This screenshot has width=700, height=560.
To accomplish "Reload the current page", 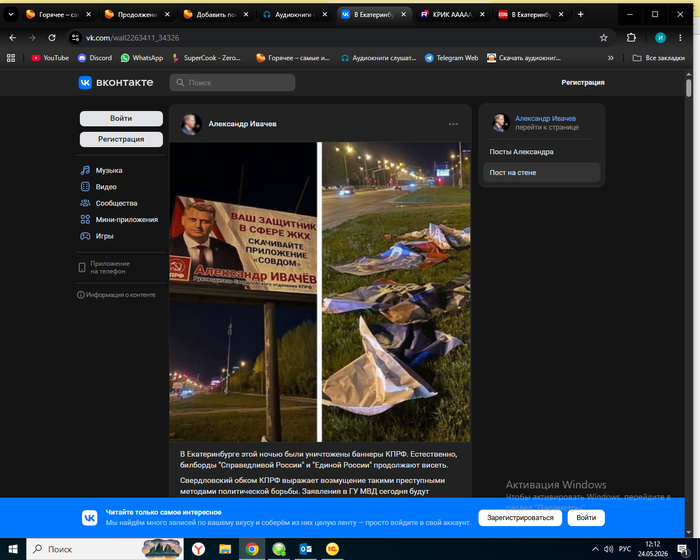I will (52, 38).
